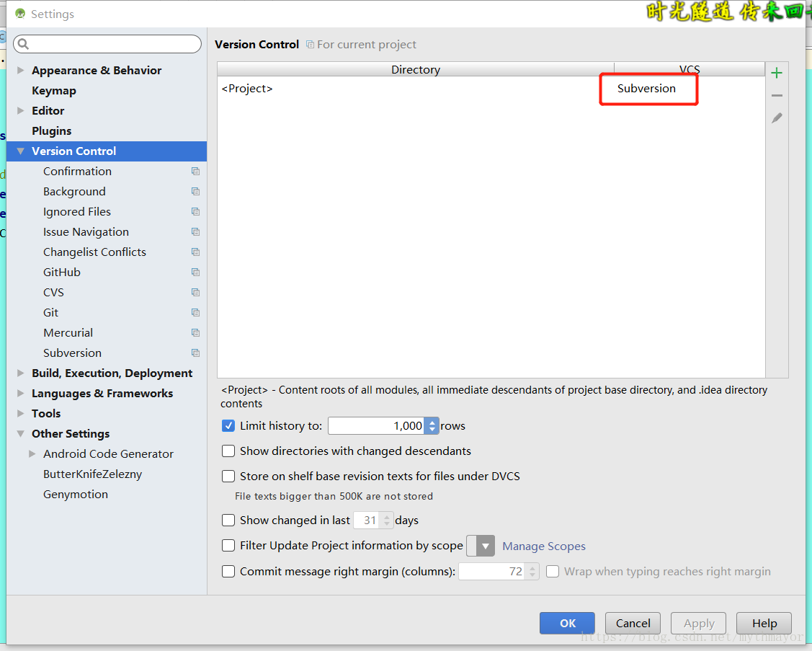
Task: Click the days spinner arrows next to 31
Action: tap(386, 520)
